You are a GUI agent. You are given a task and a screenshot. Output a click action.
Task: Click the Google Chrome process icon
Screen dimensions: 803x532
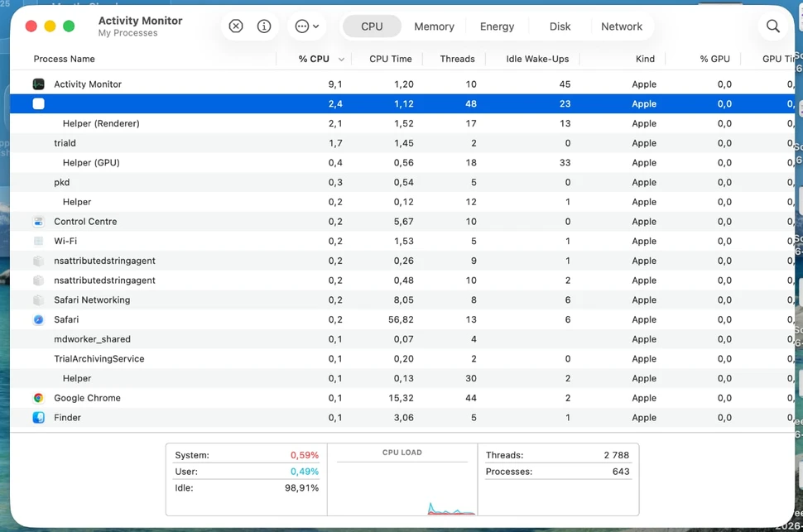coord(38,398)
